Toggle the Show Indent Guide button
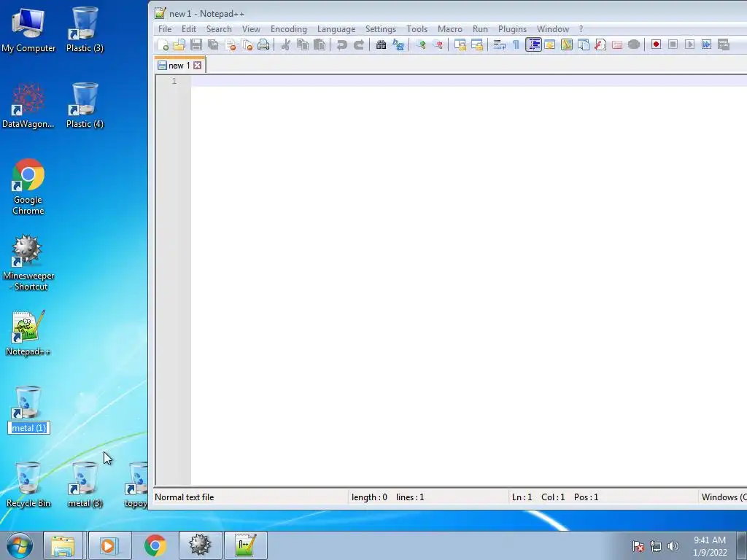 coord(533,44)
